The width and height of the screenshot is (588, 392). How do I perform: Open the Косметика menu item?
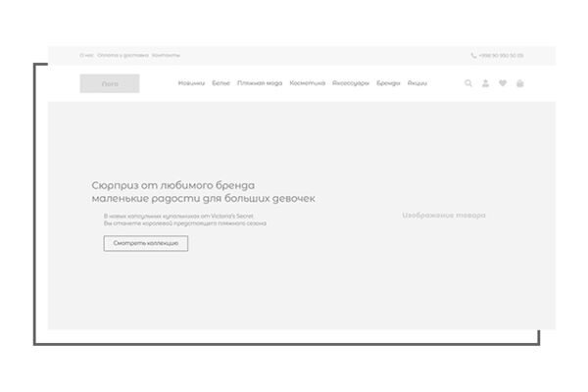[x=307, y=83]
